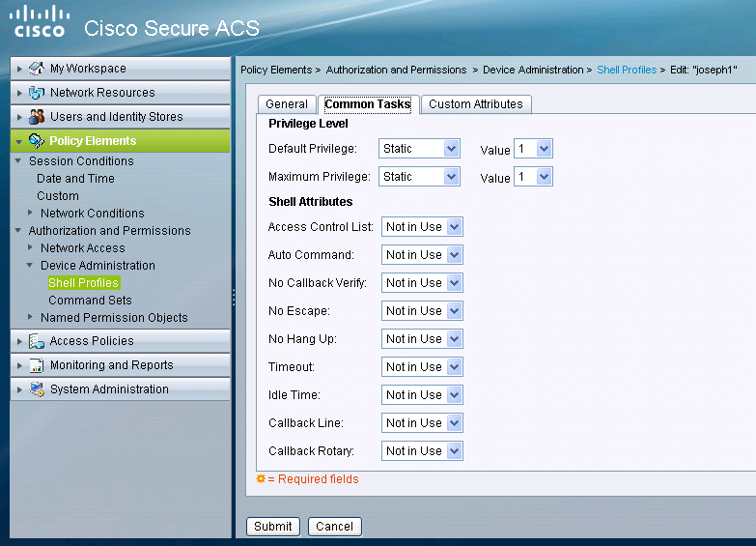Collapse the Device Administration tree node

click(31, 266)
